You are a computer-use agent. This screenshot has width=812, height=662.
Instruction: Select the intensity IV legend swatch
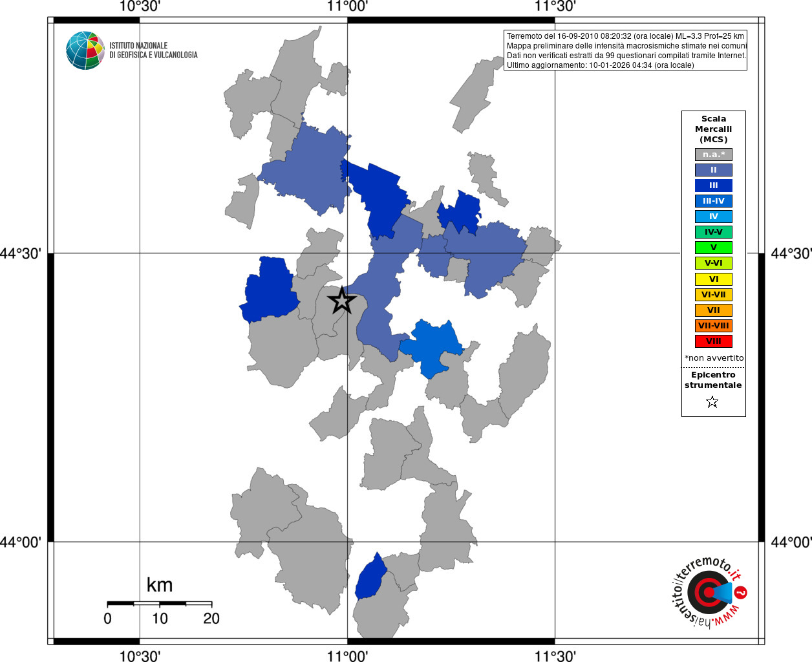click(x=713, y=217)
